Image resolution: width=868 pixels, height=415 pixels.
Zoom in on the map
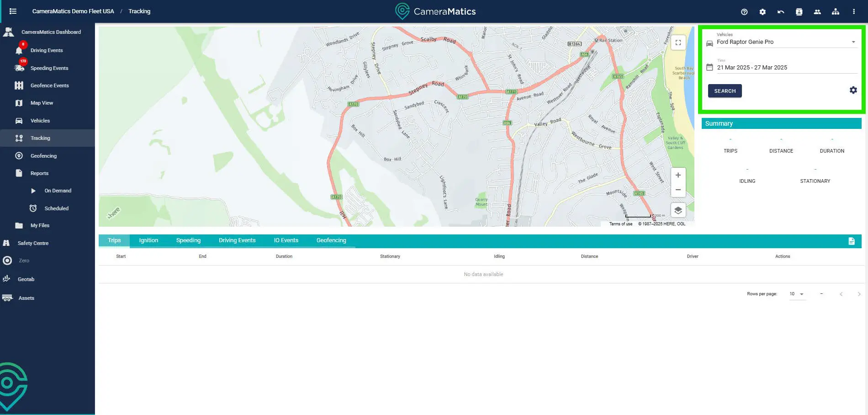click(x=678, y=175)
